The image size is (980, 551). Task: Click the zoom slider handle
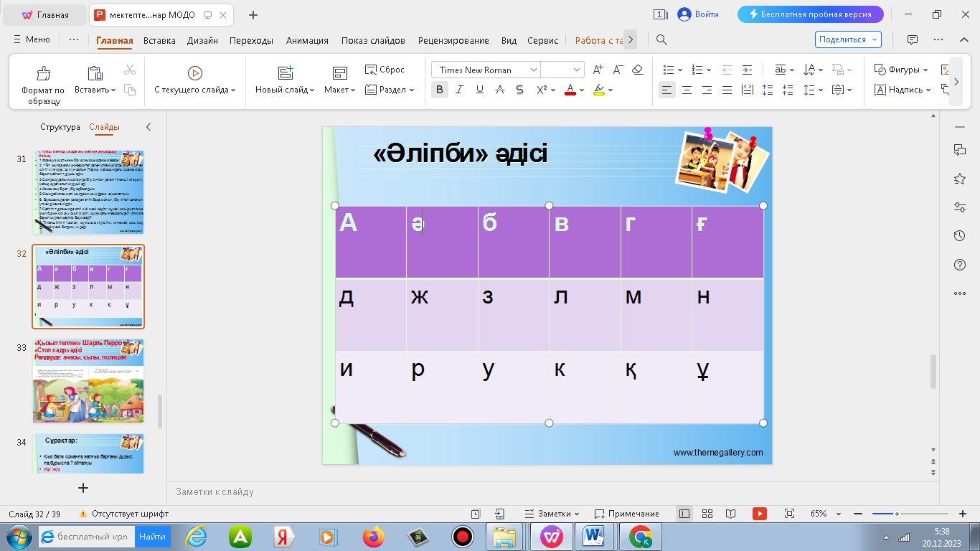click(x=897, y=514)
